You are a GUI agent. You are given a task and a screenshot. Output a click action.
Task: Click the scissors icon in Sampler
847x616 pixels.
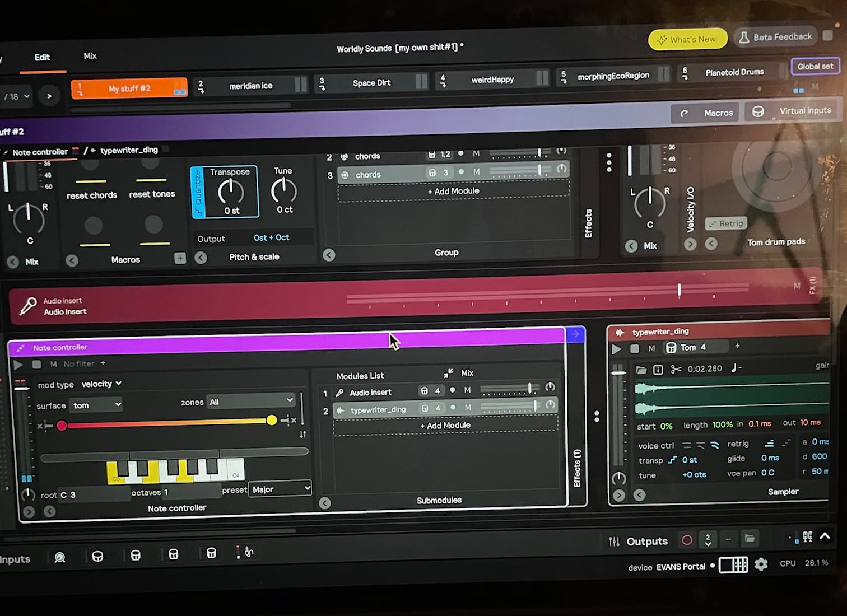[x=676, y=369]
